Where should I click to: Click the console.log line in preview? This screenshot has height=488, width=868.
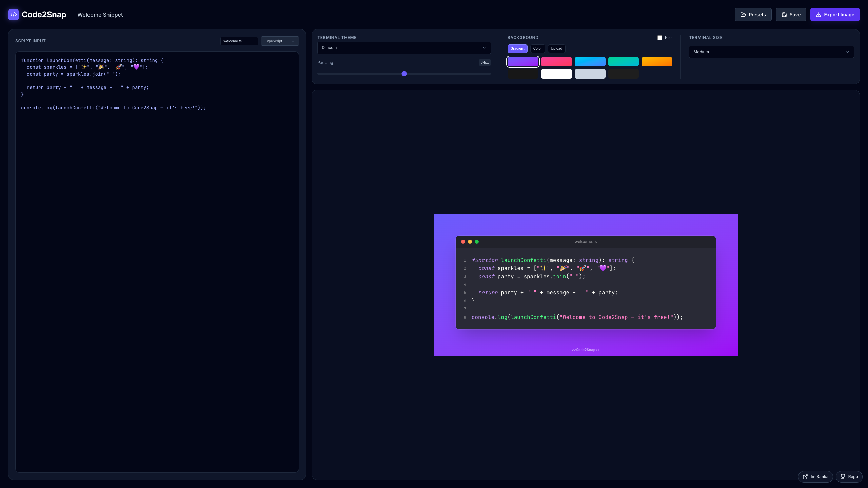click(577, 317)
